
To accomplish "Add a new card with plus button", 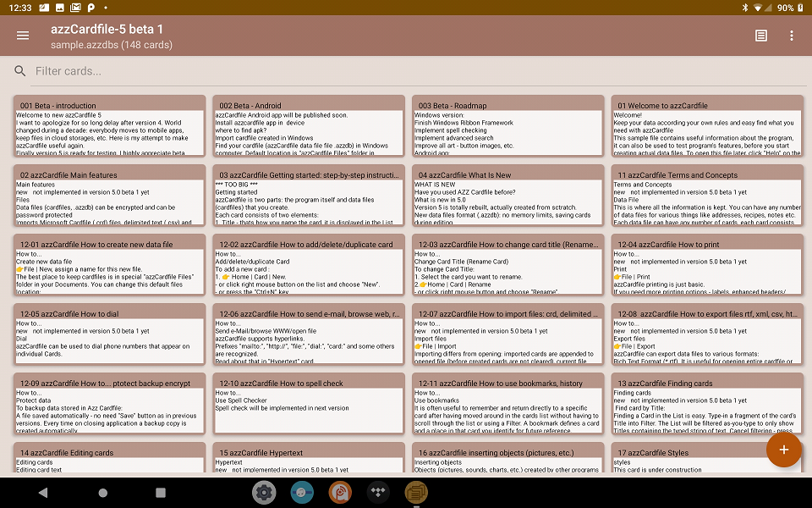I will coord(783,450).
